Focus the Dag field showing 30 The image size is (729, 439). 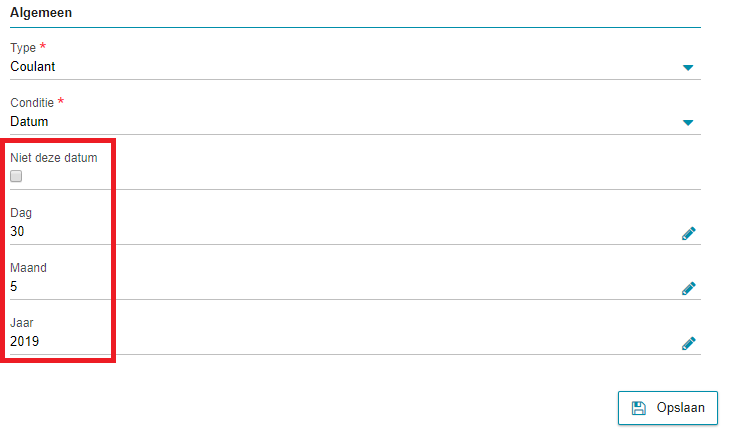coord(344,231)
